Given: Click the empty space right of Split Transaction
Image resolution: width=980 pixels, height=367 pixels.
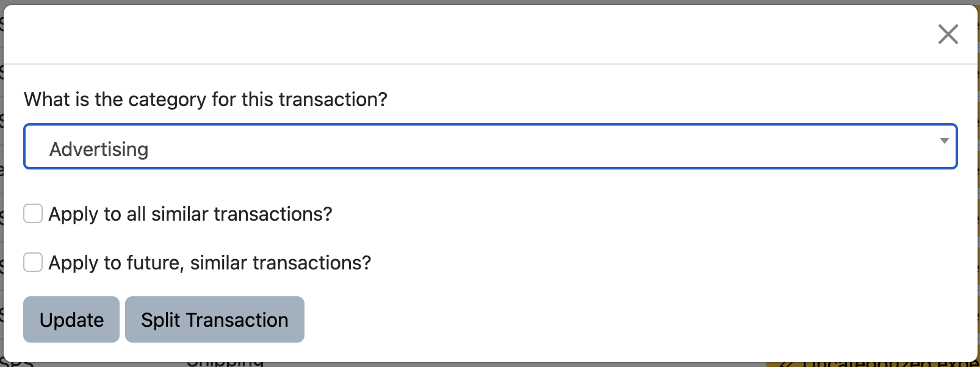Looking at the screenshot, I should (610, 319).
